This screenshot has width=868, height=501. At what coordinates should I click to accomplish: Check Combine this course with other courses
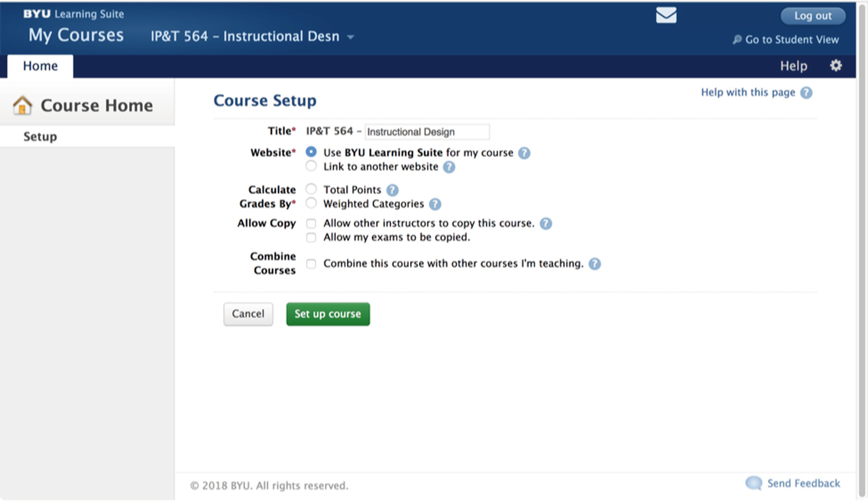pyautogui.click(x=311, y=264)
